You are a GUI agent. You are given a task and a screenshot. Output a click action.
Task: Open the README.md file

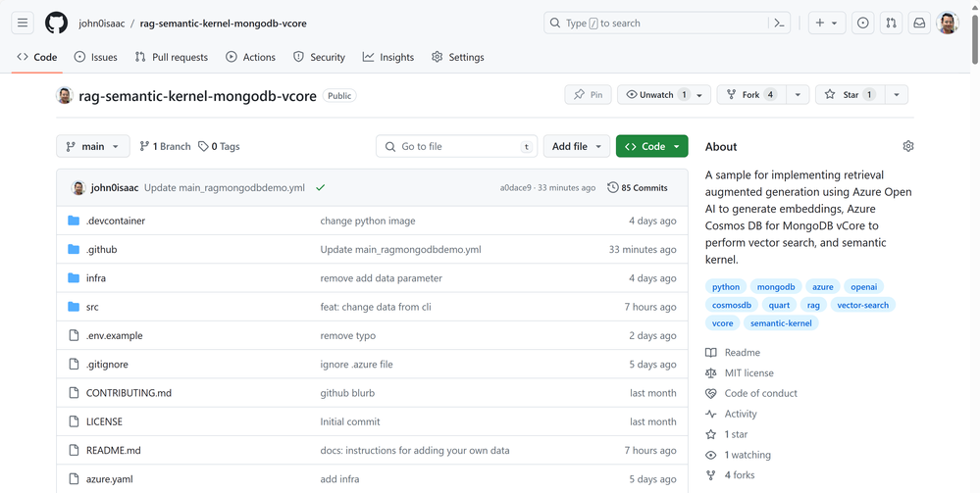click(113, 451)
